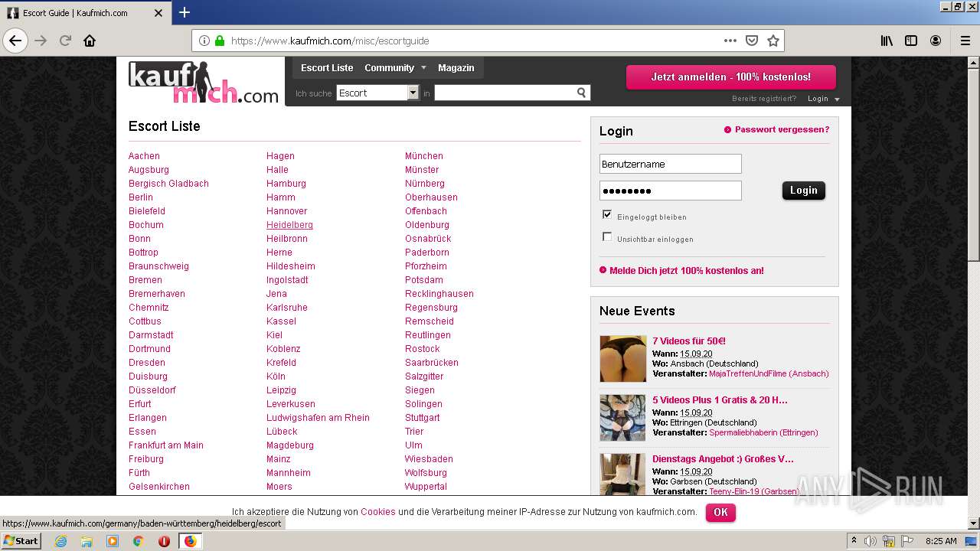Click the Jetzt anmelden - 100% kostenlos button
This screenshot has width=980, height=551.
click(731, 77)
